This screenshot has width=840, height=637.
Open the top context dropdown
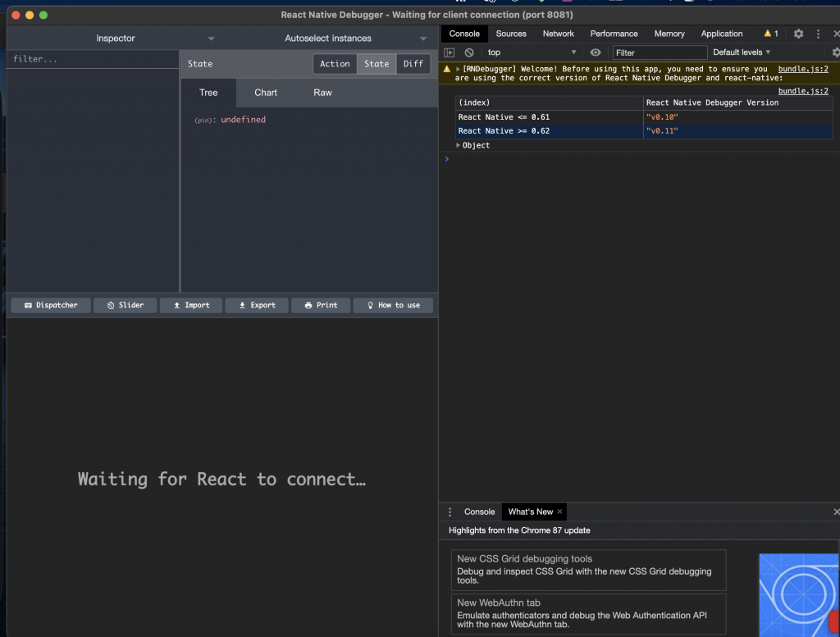[532, 52]
